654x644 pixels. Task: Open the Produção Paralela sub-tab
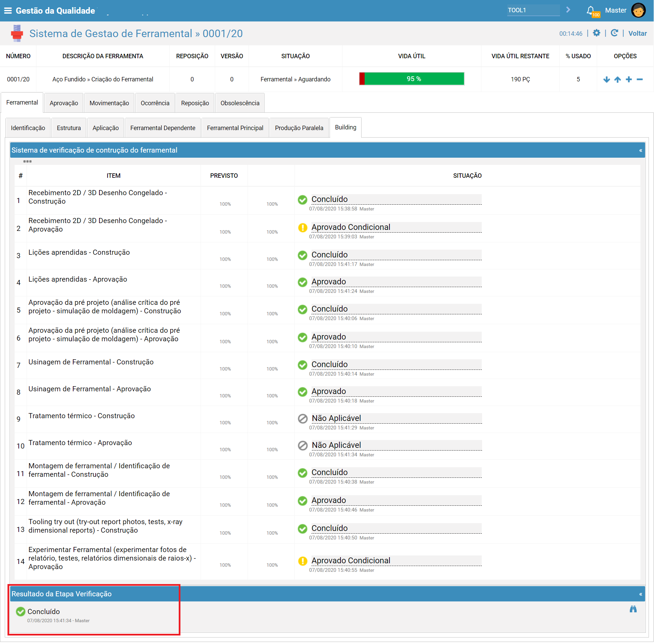click(x=299, y=128)
